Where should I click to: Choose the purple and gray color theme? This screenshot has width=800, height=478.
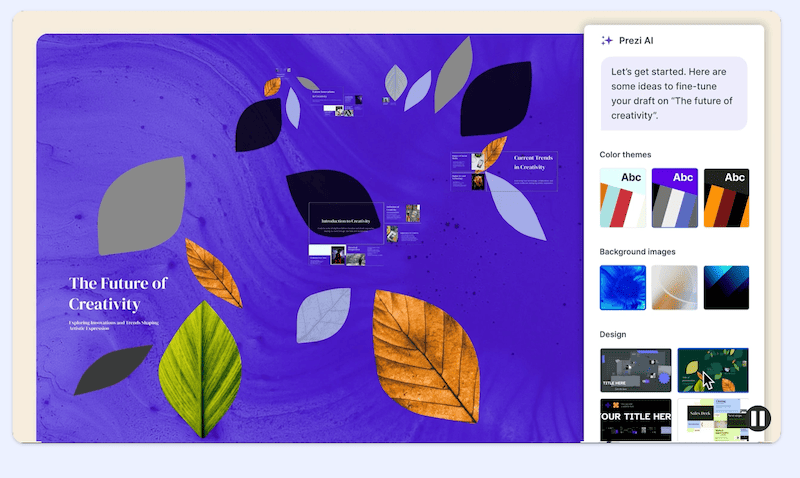coord(674,198)
